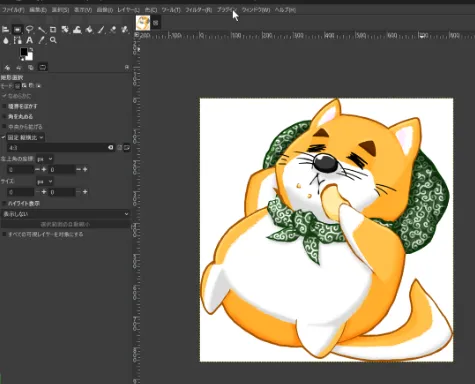Open the フィルター(R) menu
Viewport: 475px width, 384px height.
198,10
